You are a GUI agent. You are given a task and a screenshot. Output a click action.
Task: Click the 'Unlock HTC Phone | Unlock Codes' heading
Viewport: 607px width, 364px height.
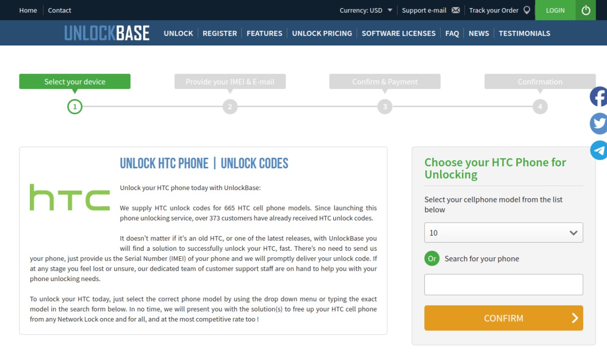coord(204,164)
